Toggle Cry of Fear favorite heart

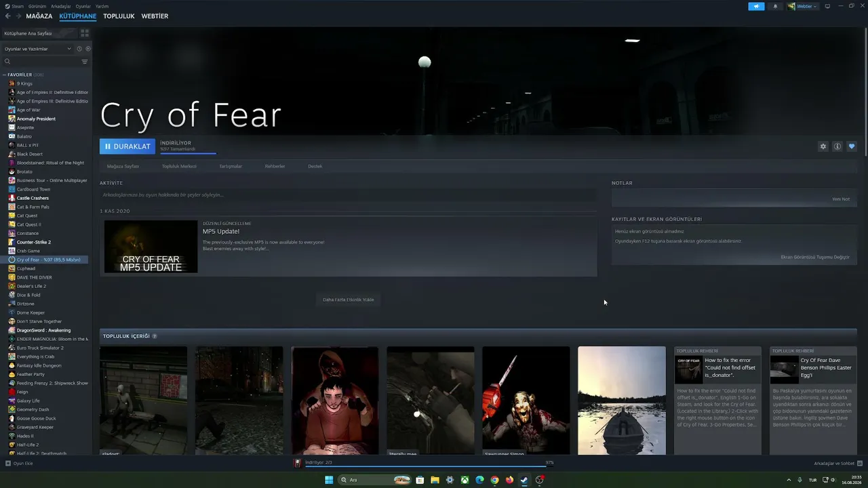pos(852,146)
